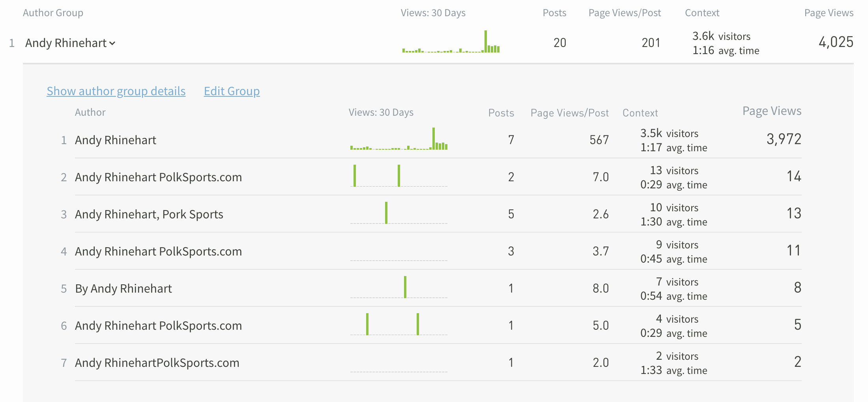Viewport: 868px width, 402px height.
Task: Click the 8.0 page views per post value
Action: click(600, 288)
